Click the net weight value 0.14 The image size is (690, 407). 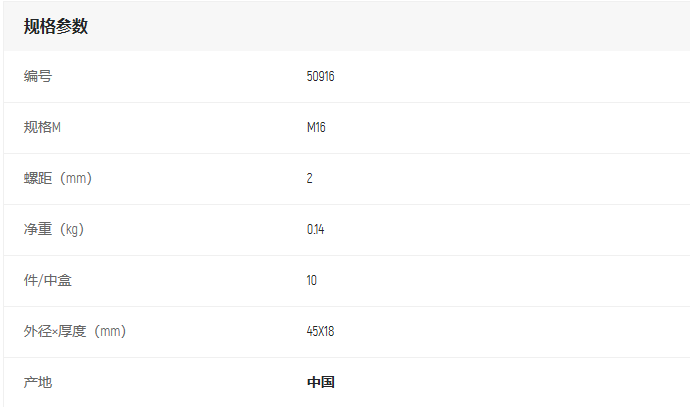(316, 229)
